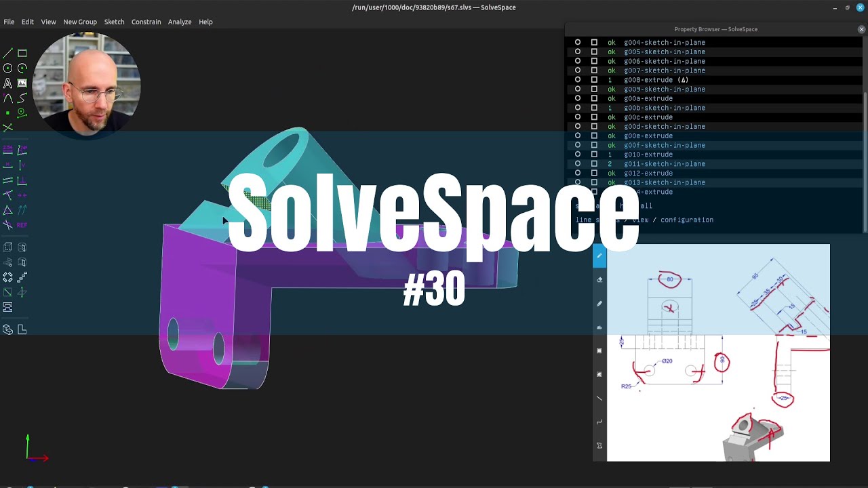Screen dimensions: 868x488
Task: Activate group g004-sketch-in-plane radio button
Action: pyautogui.click(x=578, y=42)
